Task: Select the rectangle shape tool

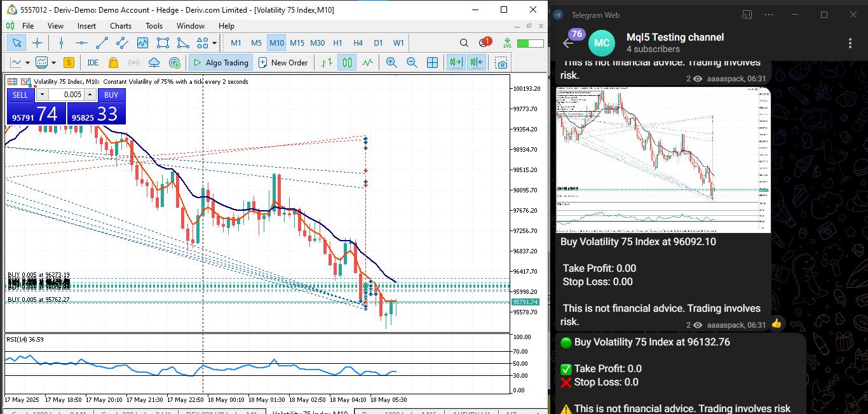Action: pyautogui.click(x=163, y=43)
